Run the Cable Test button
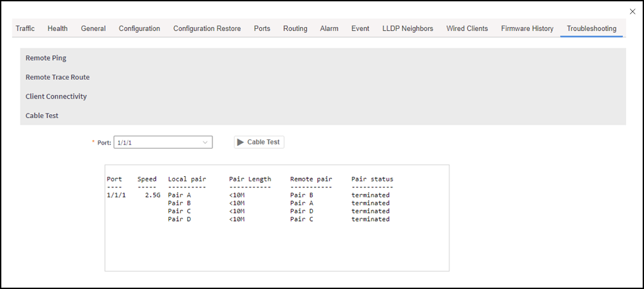The image size is (644, 289). (x=259, y=142)
